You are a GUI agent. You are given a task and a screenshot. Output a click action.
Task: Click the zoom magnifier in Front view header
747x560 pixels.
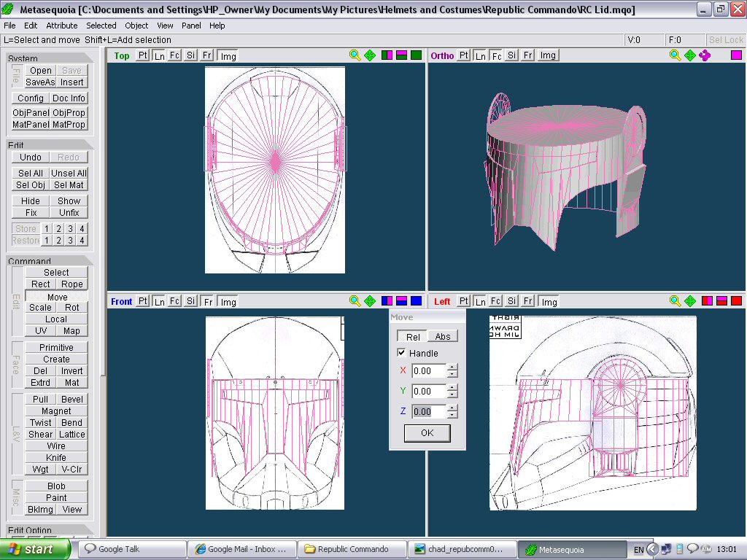click(x=355, y=301)
